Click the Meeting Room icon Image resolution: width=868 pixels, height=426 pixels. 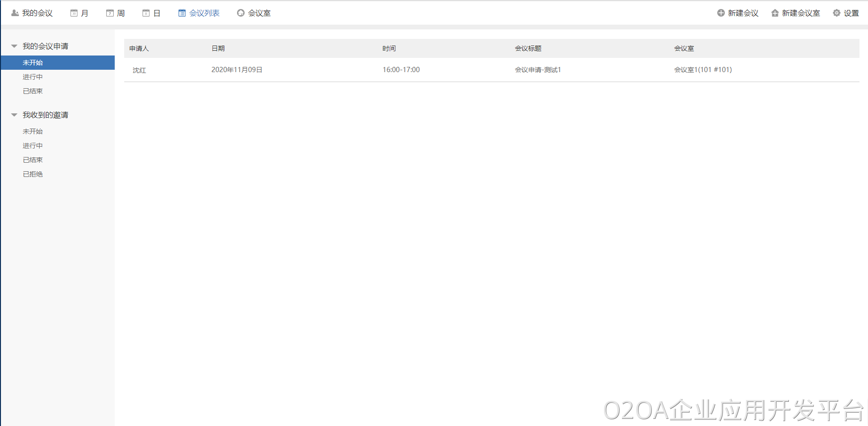pyautogui.click(x=241, y=13)
